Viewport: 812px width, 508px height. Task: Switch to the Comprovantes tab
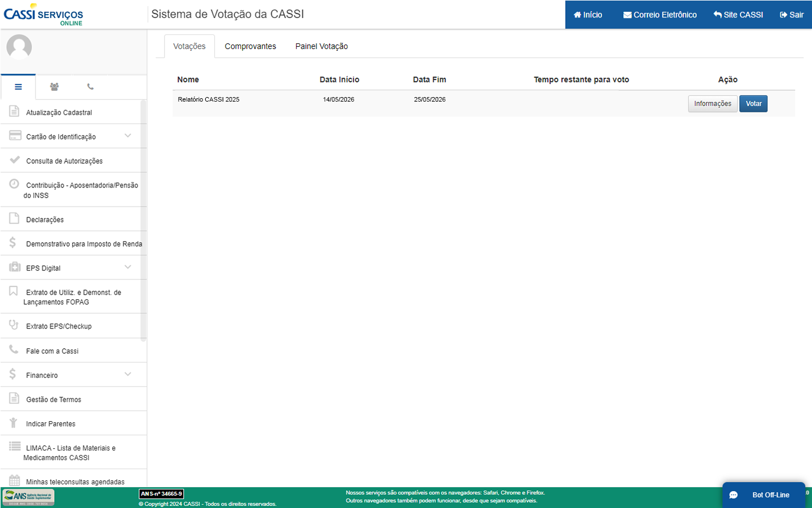[250, 46]
